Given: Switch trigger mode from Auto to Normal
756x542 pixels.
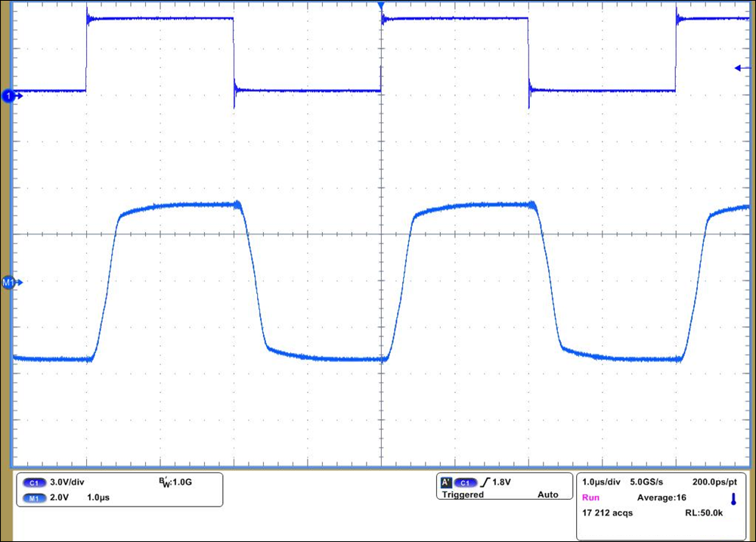Looking at the screenshot, I should [549, 495].
